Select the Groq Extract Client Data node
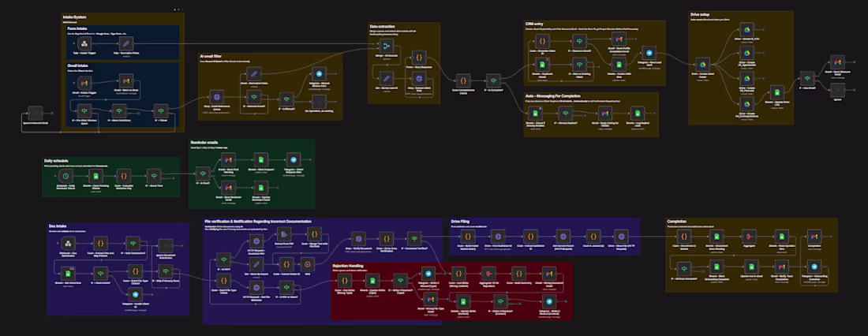868x336 pixels. [x=419, y=78]
